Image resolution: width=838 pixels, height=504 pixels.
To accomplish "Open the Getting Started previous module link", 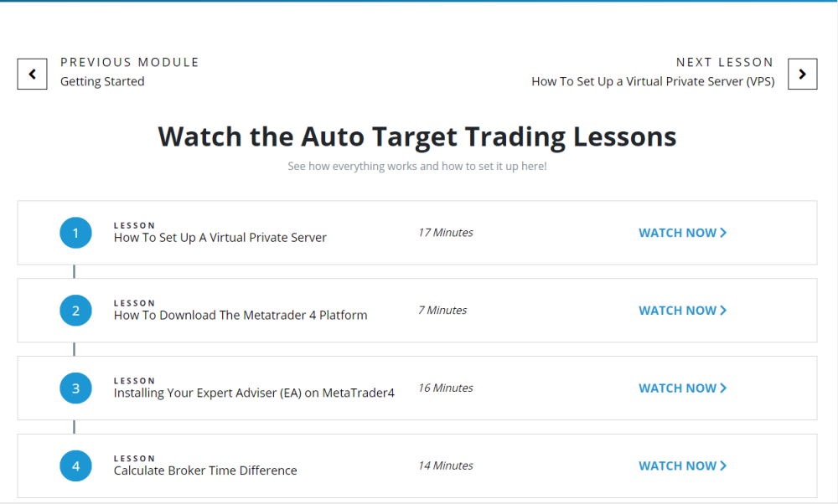I will click(x=102, y=82).
